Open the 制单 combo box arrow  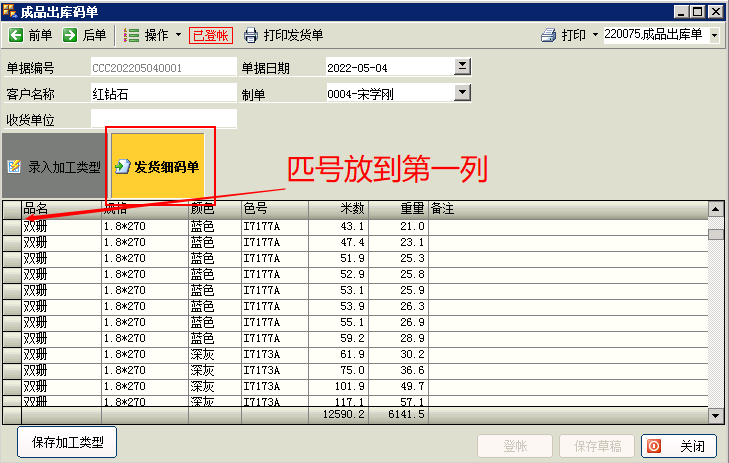pyautogui.click(x=462, y=92)
